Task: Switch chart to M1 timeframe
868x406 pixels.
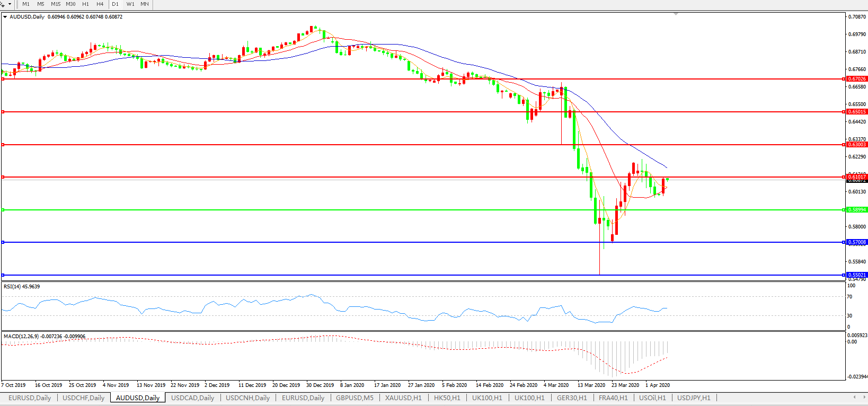Action: [x=26, y=4]
